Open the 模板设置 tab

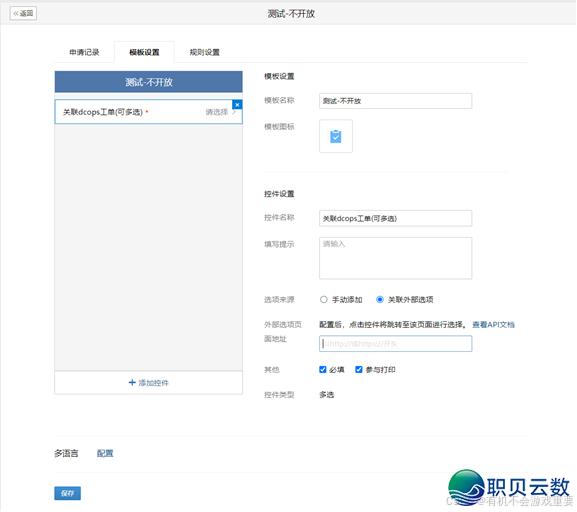coord(144,52)
